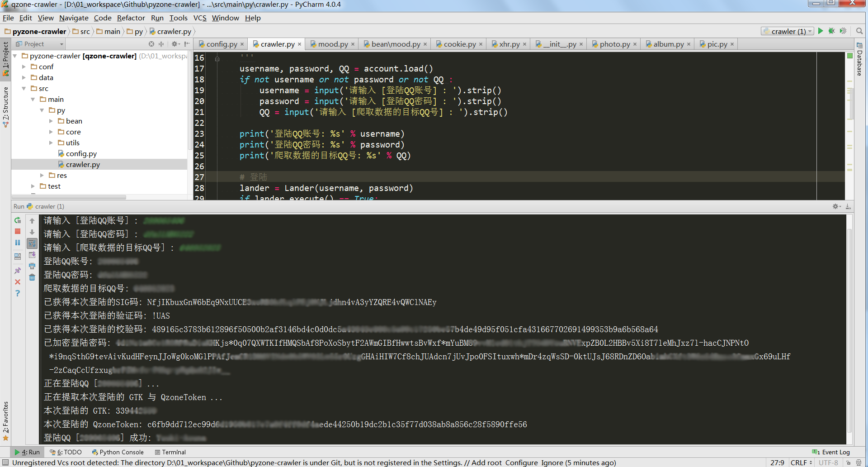The height and width of the screenshot is (467, 868).
Task: Expand the core folder
Action: pyautogui.click(x=51, y=132)
